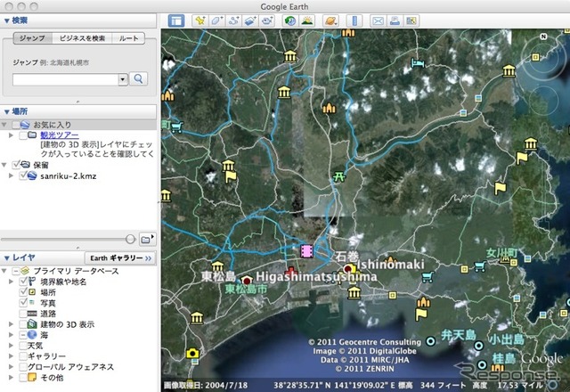Image resolution: width=570 pixels, height=392 pixels.
Task: Add an image overlay from toolbar
Action: [x=250, y=20]
